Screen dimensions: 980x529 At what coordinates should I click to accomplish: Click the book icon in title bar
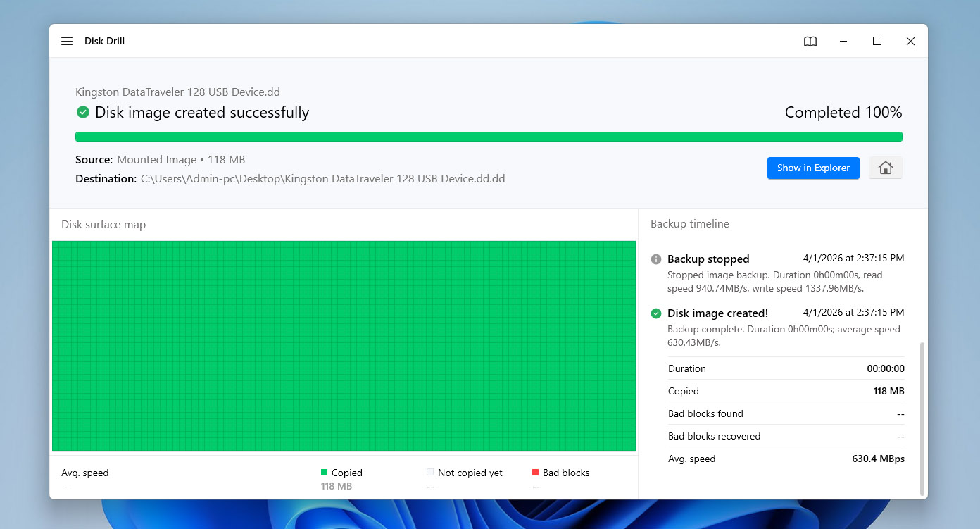pyautogui.click(x=810, y=42)
